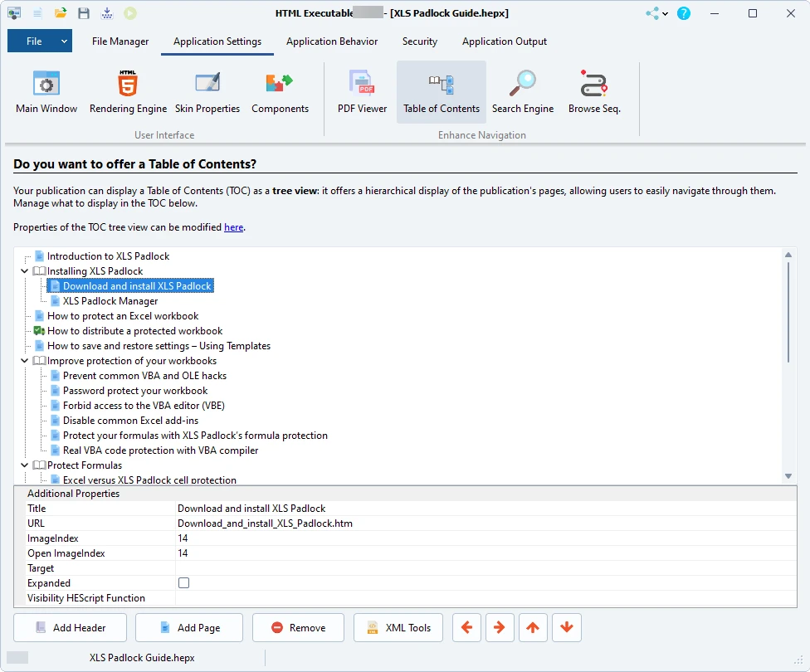Click the Components icon
This screenshot has height=672, width=810.
[280, 92]
